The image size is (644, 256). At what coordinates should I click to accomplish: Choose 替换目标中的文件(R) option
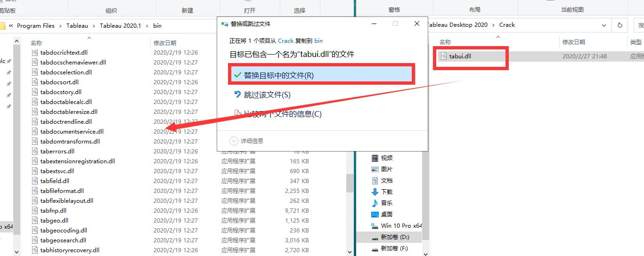click(x=278, y=75)
